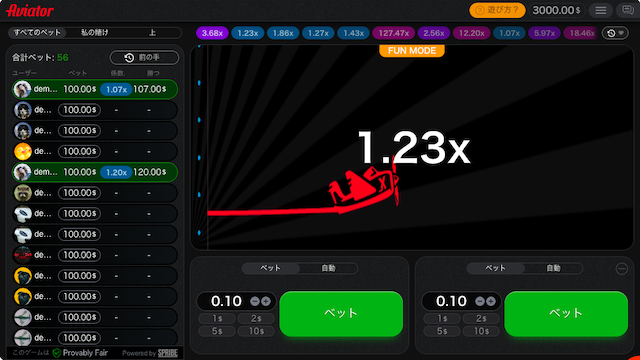Expand the round history dropdown

pos(616,33)
